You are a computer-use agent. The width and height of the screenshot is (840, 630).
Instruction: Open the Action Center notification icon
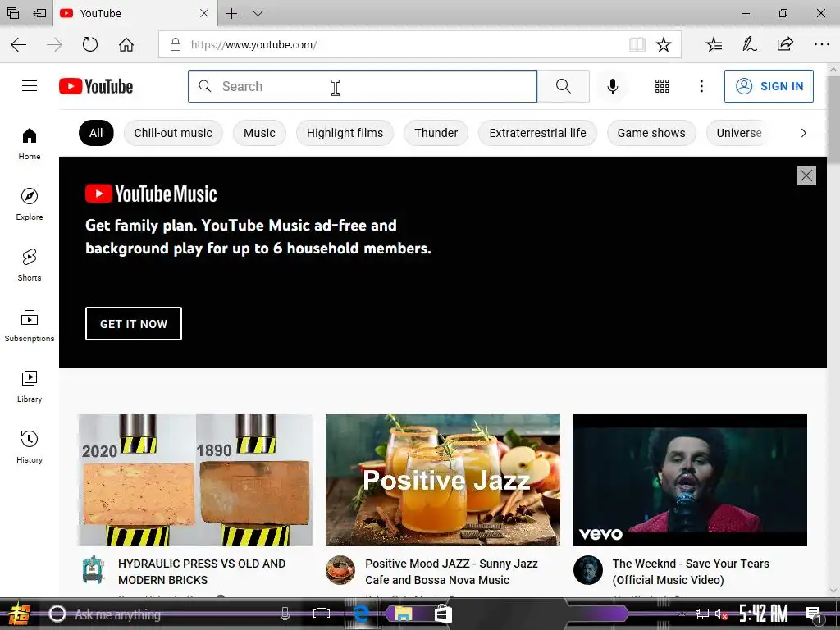tap(814, 614)
